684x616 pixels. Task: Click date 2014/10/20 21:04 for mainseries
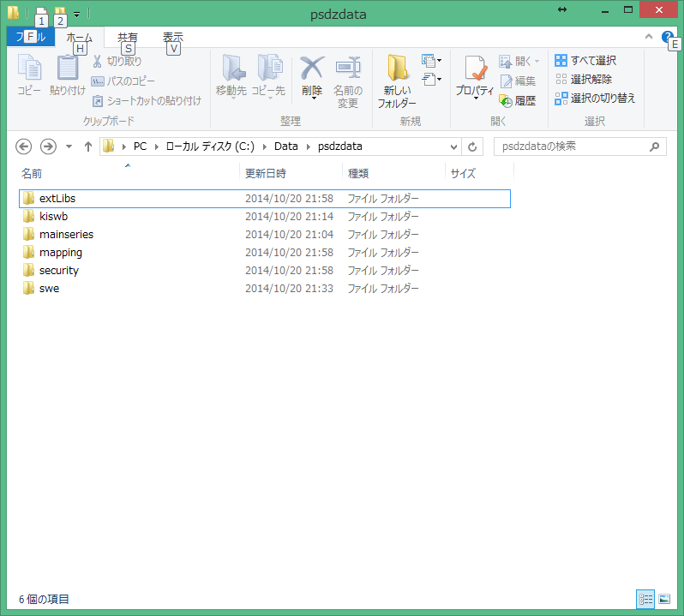[x=289, y=235]
